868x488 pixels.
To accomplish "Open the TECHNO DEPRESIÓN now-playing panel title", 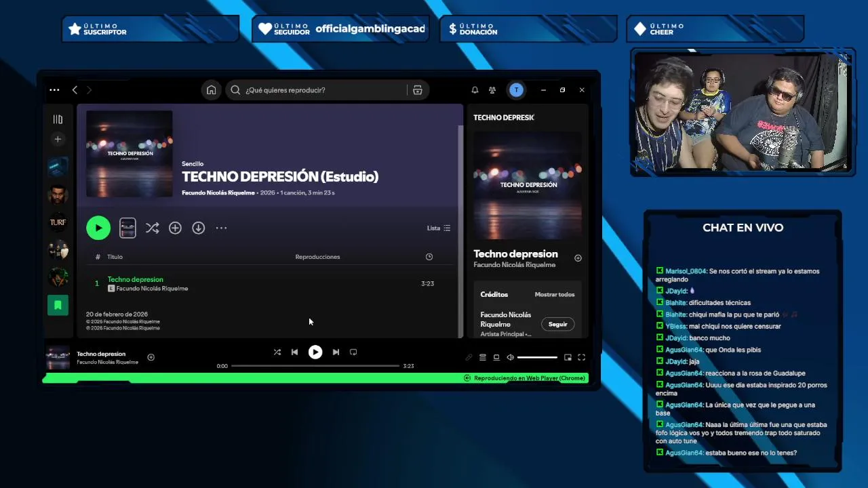I will [504, 118].
